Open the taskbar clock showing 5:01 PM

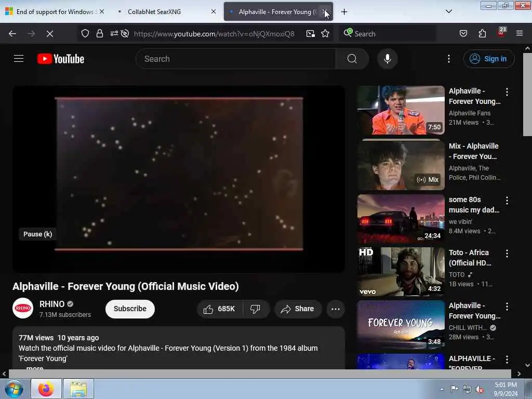coord(506,389)
